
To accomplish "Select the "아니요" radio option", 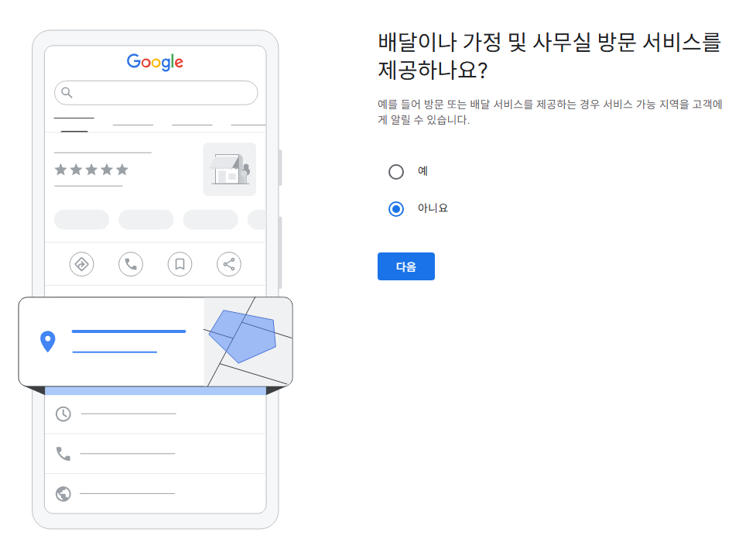I will click(396, 209).
